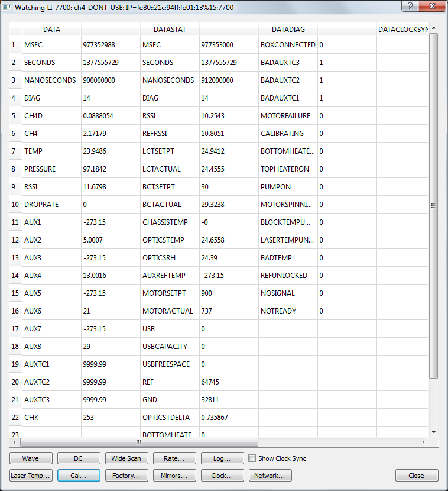Select the AUX4 value 13.0016
Viewport: 448px width, 491px height.
tap(111, 276)
